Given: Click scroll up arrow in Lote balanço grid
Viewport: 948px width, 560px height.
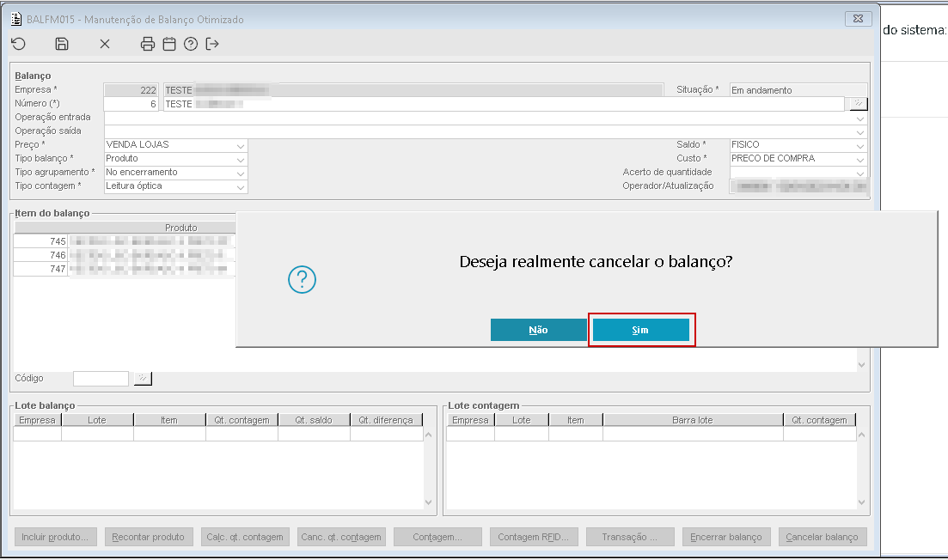Looking at the screenshot, I should click(429, 435).
